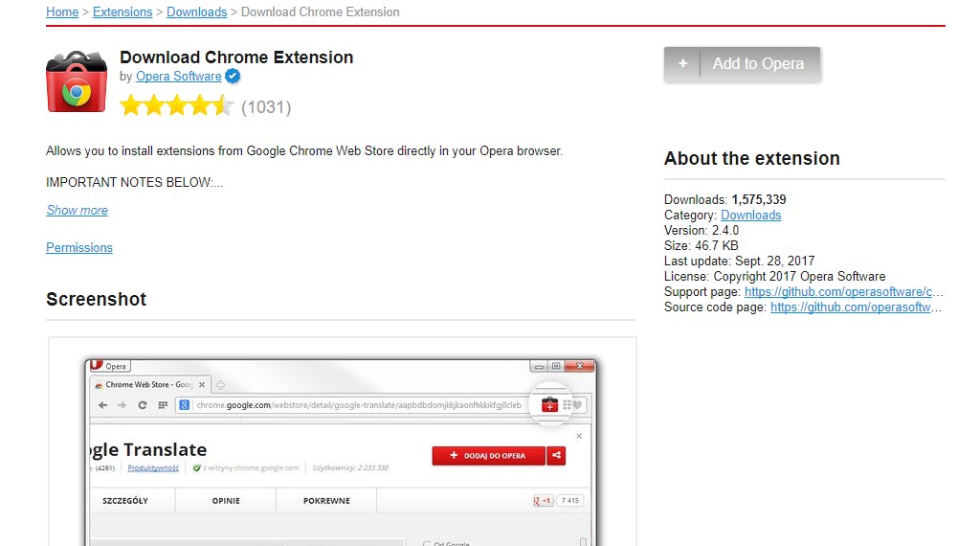Screen dimensions: 980x546
Task: Open the Opera Software author link
Action: tap(178, 77)
